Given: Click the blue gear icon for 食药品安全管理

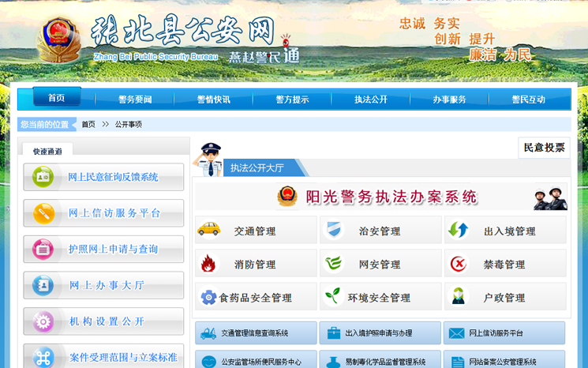Looking at the screenshot, I should pyautogui.click(x=208, y=297).
